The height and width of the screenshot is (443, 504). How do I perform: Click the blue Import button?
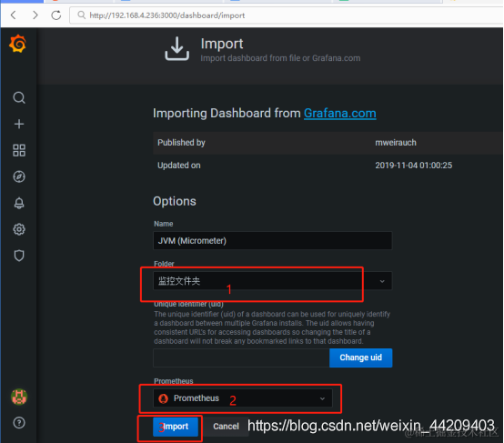(176, 427)
